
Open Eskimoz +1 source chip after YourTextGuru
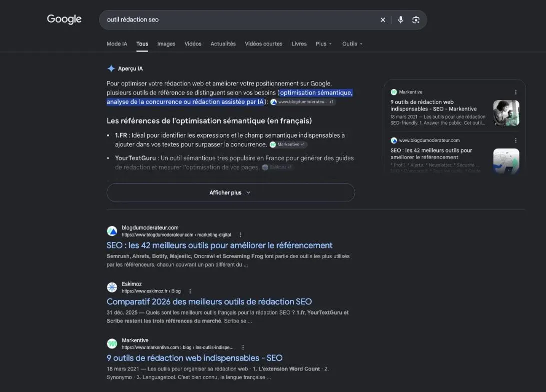(278, 167)
